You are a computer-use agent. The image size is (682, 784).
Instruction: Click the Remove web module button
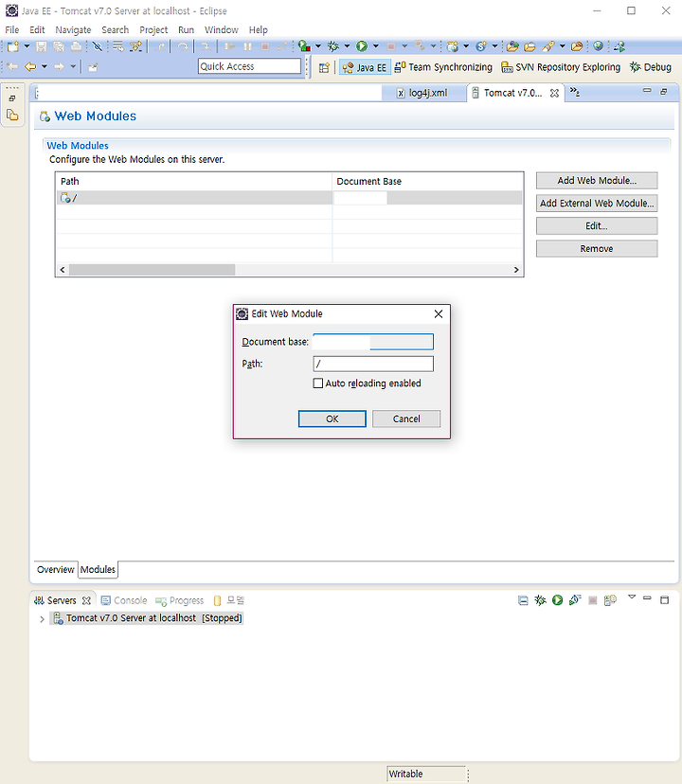tap(597, 248)
